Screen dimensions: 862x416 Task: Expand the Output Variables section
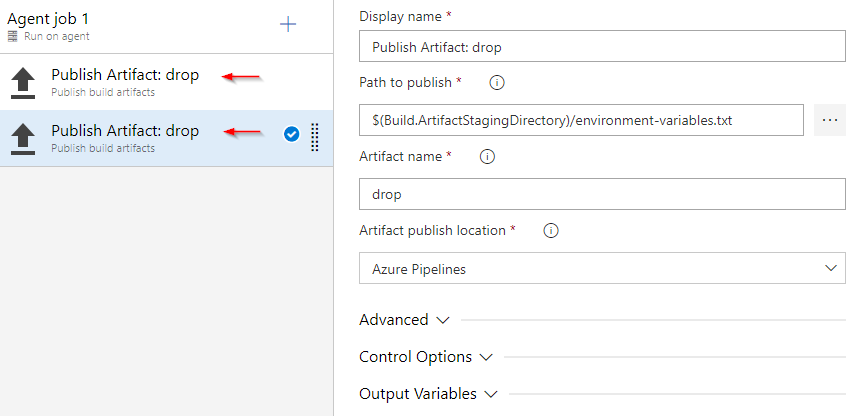[428, 394]
